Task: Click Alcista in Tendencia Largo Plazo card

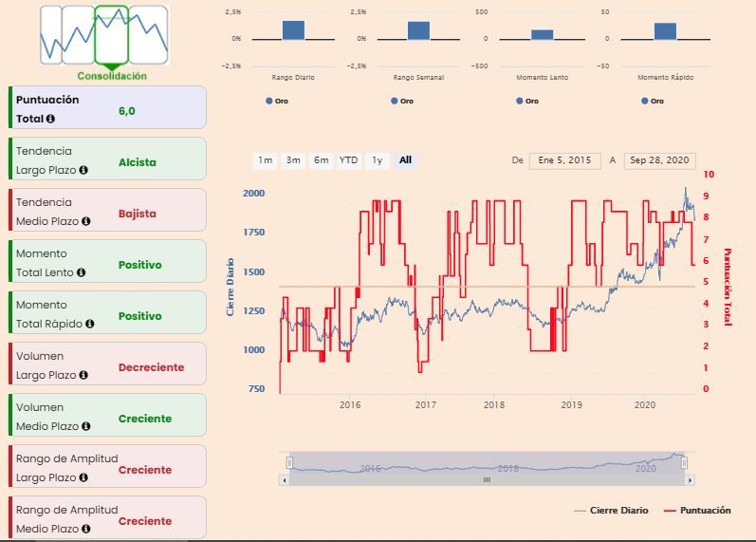Action: [x=138, y=162]
